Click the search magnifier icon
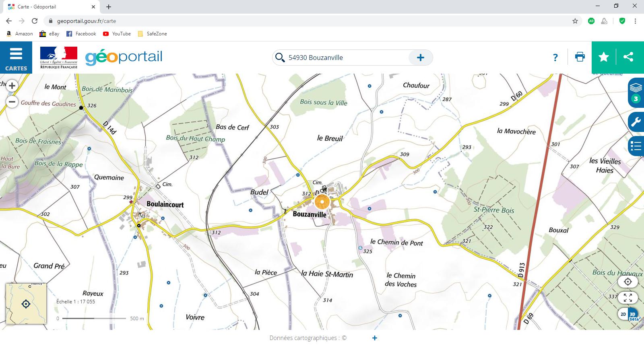This screenshot has width=644, height=346. point(280,58)
